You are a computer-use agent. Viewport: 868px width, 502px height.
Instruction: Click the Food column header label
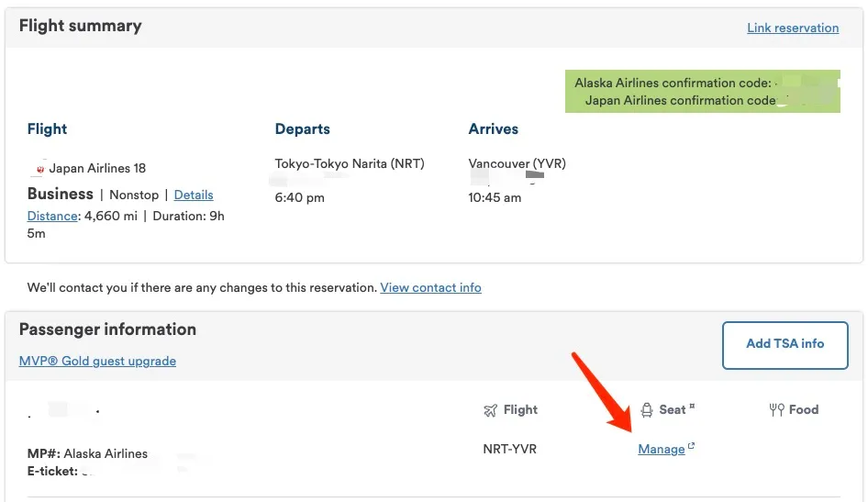[x=804, y=409]
